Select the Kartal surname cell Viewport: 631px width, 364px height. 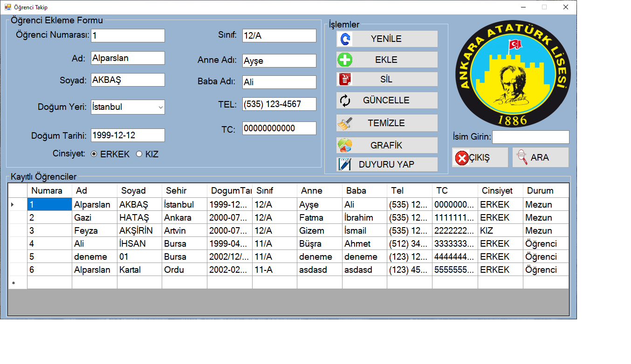point(139,270)
